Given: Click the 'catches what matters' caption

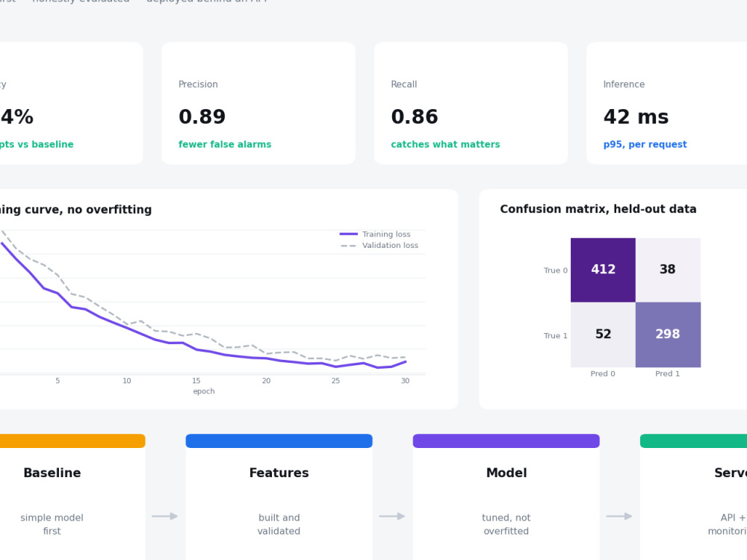Looking at the screenshot, I should tap(445, 144).
